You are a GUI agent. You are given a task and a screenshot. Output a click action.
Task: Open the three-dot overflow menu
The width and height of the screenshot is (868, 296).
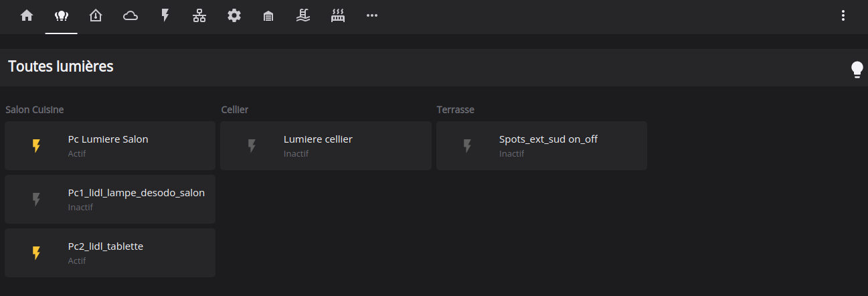(x=843, y=15)
